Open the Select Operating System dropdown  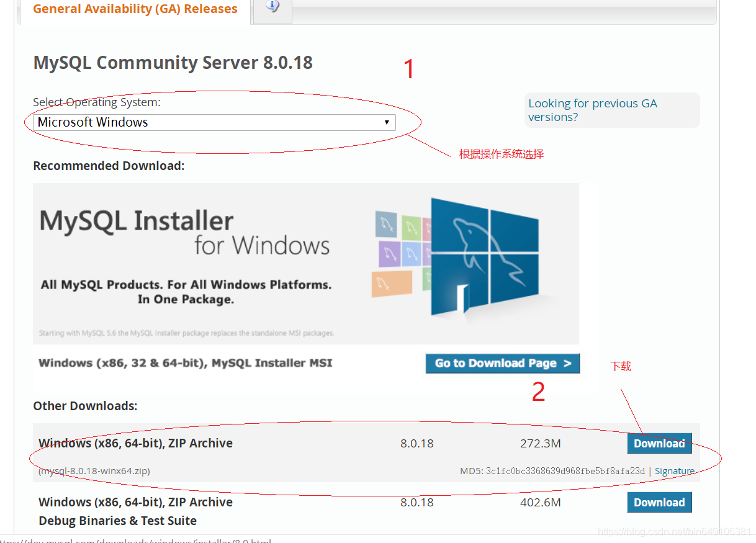pos(214,122)
